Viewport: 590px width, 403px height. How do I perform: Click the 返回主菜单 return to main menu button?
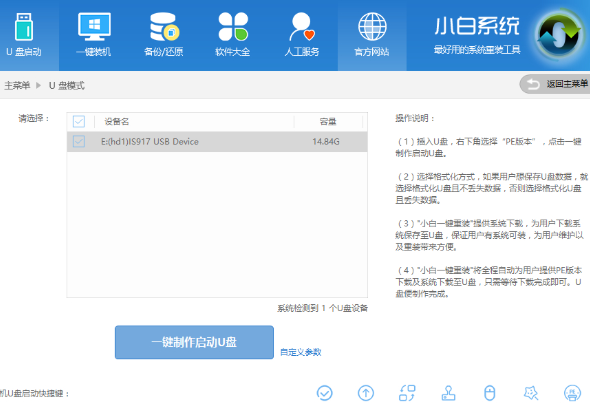(x=555, y=84)
